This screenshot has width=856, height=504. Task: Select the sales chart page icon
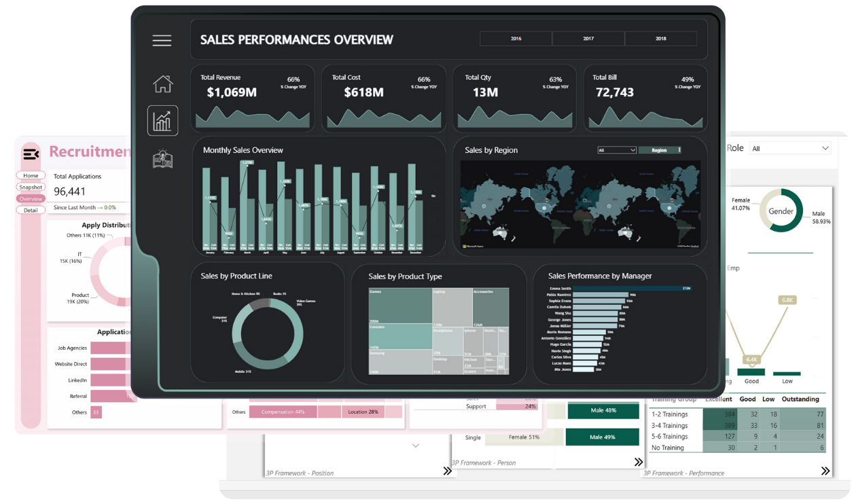[x=162, y=121]
